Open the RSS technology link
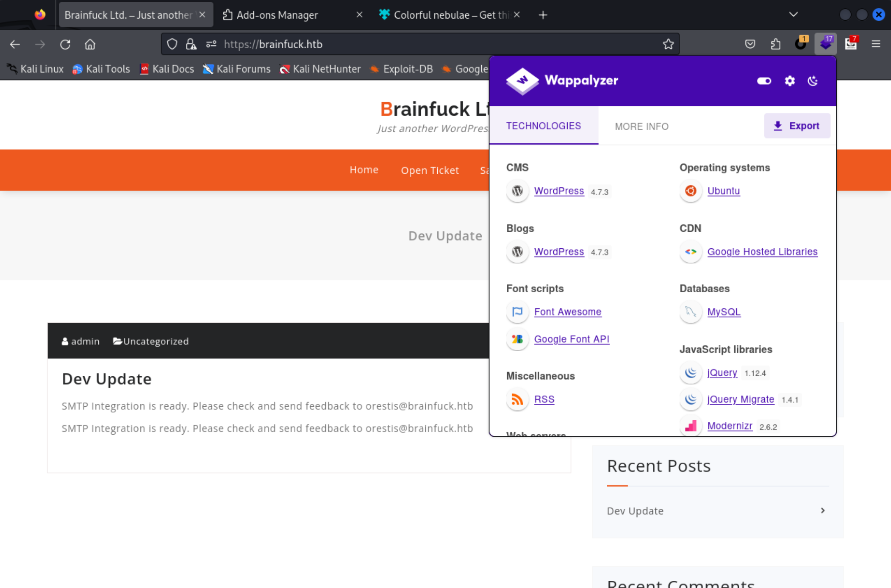The image size is (891, 588). coord(544,399)
